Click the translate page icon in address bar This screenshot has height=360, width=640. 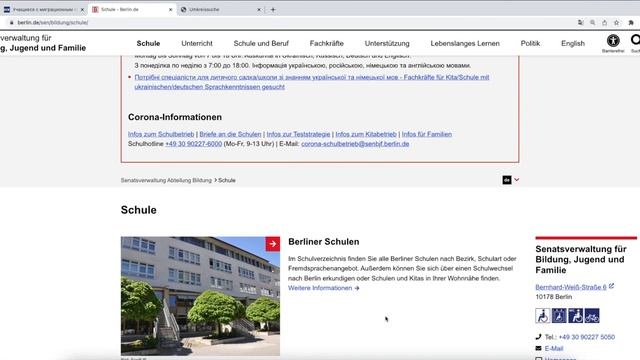point(580,23)
